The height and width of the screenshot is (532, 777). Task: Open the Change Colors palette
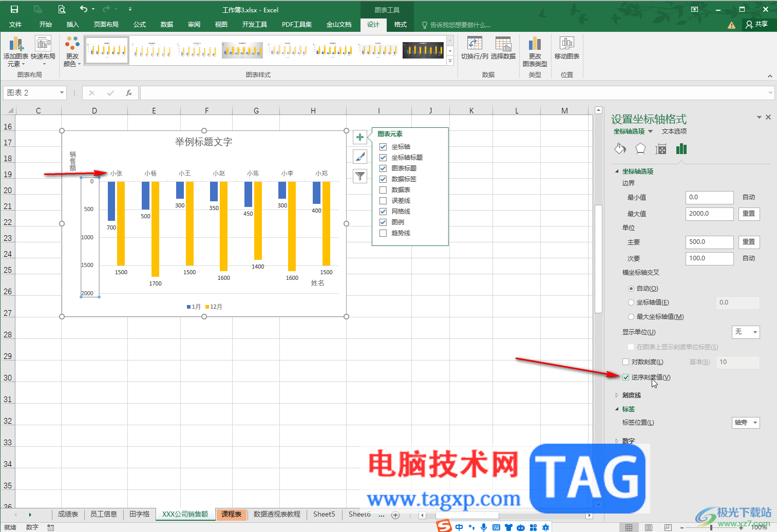pos(72,52)
